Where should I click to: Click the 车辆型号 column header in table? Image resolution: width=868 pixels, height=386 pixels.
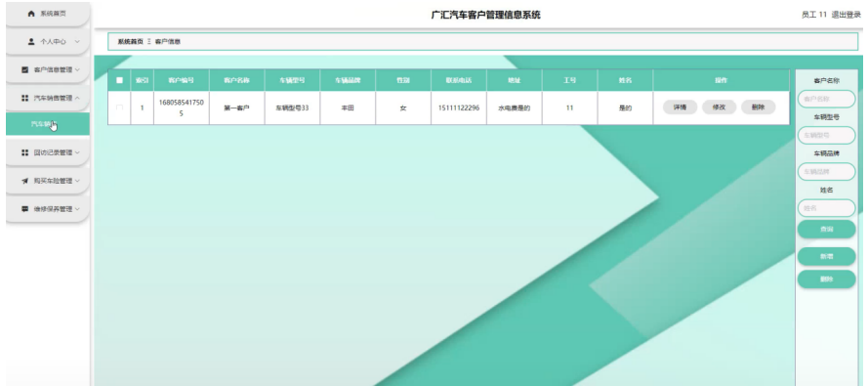(292, 80)
